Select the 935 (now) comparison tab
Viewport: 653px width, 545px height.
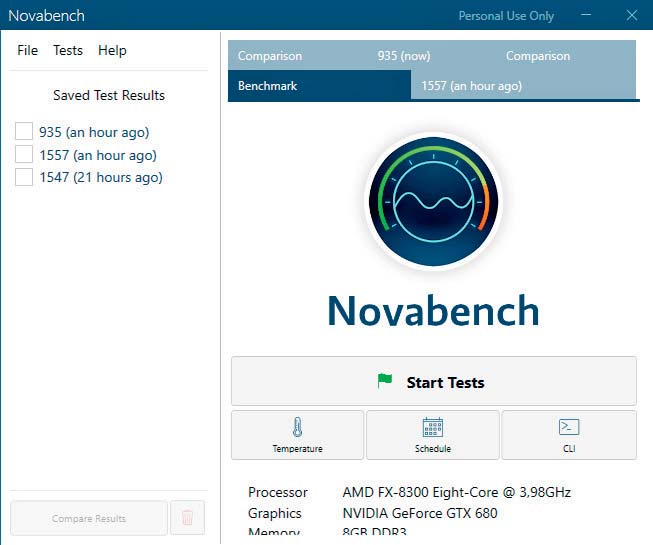pyautogui.click(x=404, y=56)
